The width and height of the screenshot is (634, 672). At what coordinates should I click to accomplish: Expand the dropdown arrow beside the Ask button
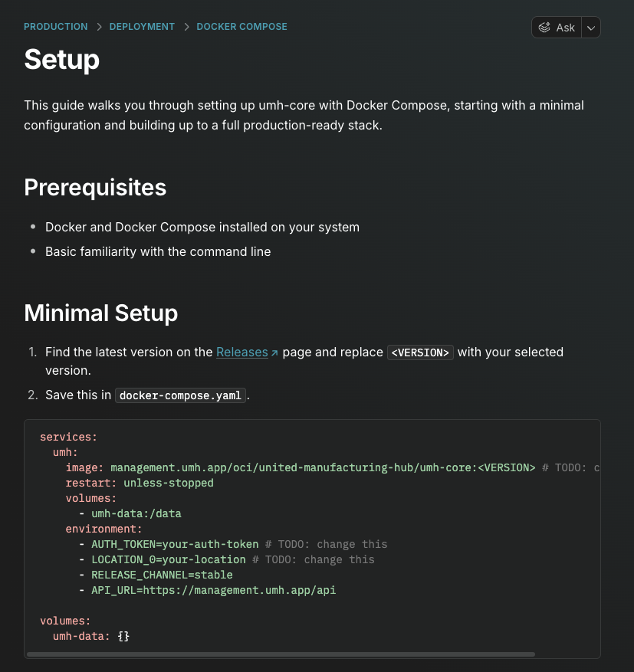coord(590,27)
